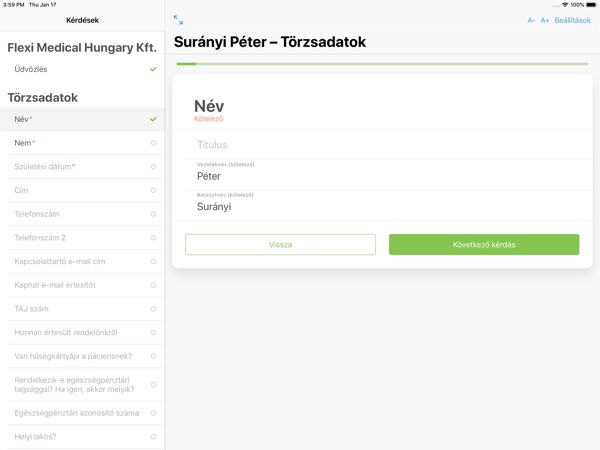Click the green checkmark beside Üdvözlés
The width and height of the screenshot is (600, 450).
[153, 69]
